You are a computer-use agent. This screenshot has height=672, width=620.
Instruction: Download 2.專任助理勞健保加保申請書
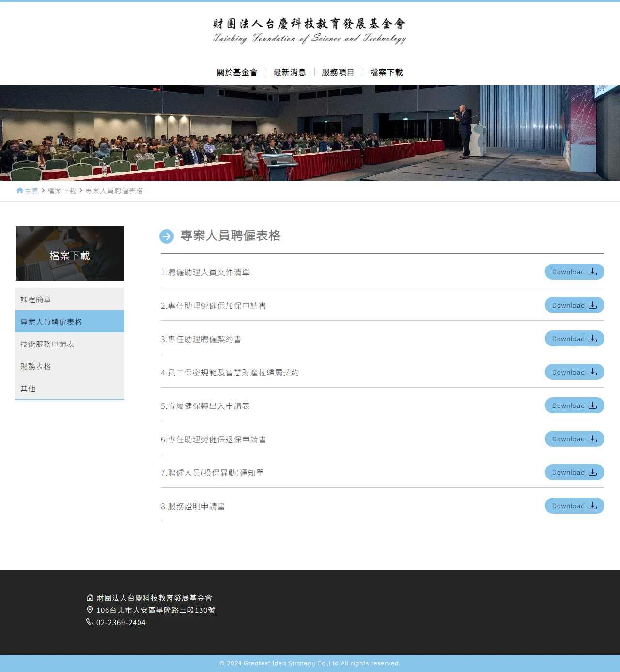[574, 305]
